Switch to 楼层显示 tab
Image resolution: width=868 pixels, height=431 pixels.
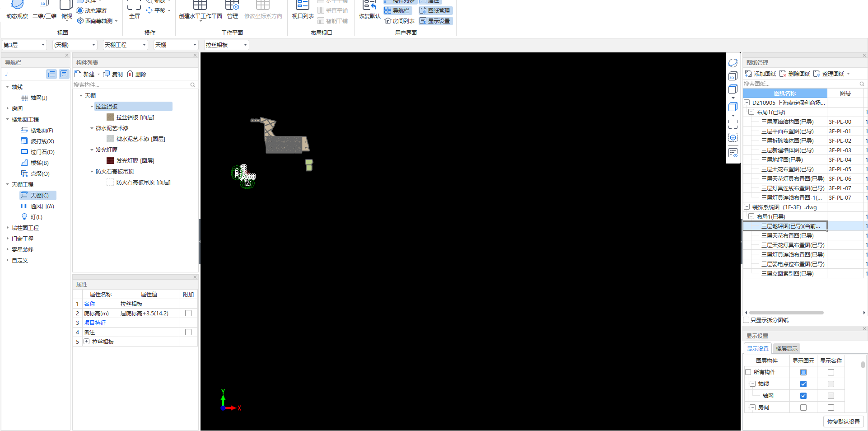pos(786,348)
